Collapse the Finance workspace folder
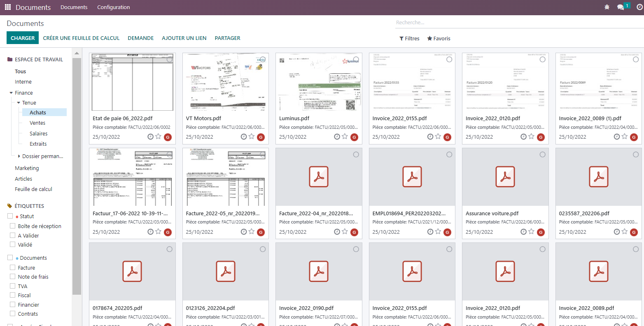Viewport: 644px width, 326px height. pyautogui.click(x=11, y=93)
